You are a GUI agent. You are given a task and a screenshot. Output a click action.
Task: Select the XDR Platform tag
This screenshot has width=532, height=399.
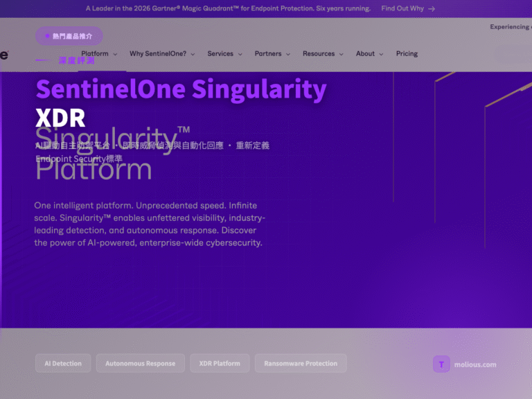[220, 364]
